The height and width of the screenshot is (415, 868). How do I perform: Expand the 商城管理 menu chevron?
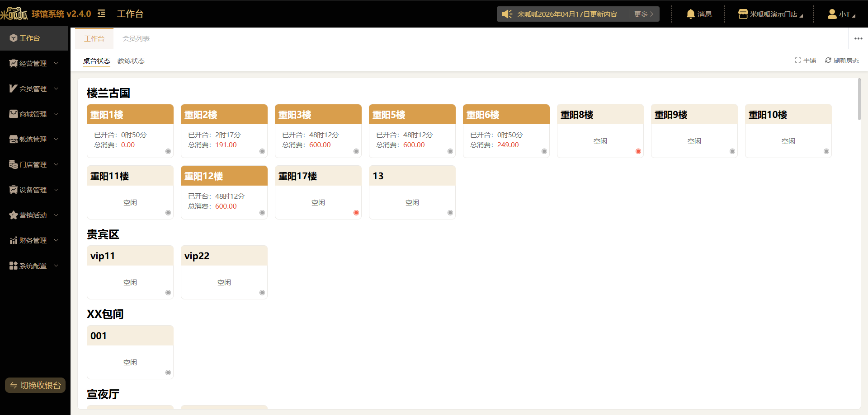click(x=56, y=114)
